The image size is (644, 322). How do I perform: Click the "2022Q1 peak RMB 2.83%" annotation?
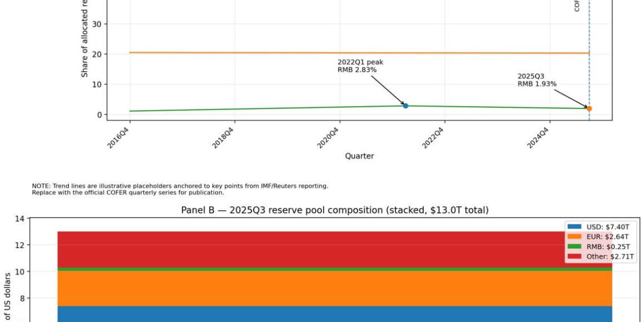[360, 66]
